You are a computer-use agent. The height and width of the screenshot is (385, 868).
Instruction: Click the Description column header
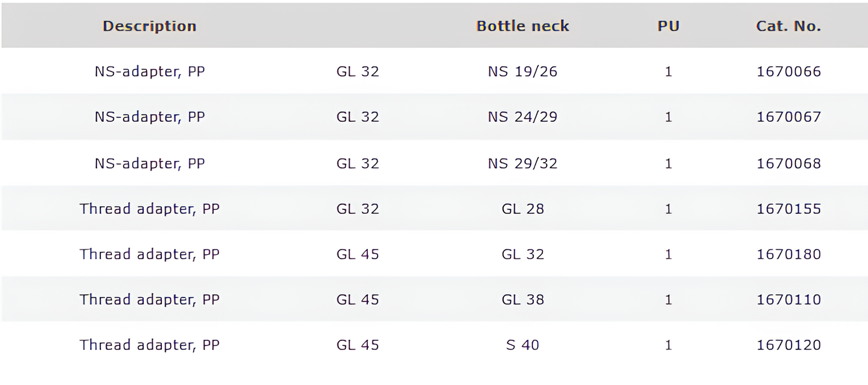click(x=150, y=26)
